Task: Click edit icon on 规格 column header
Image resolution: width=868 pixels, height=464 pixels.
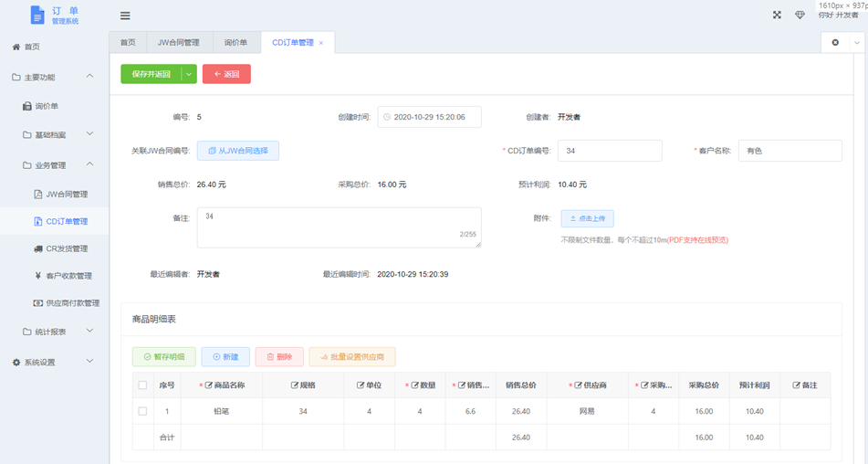Action: tap(295, 385)
